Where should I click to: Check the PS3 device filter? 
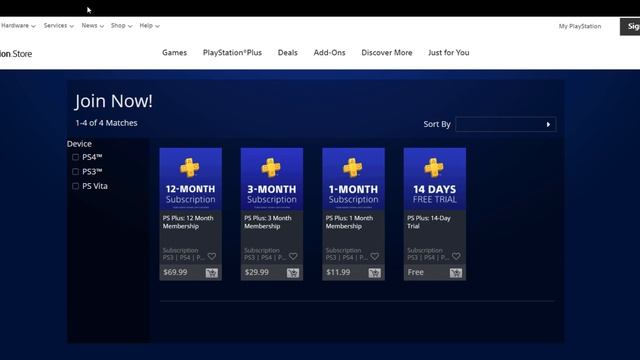(75, 171)
